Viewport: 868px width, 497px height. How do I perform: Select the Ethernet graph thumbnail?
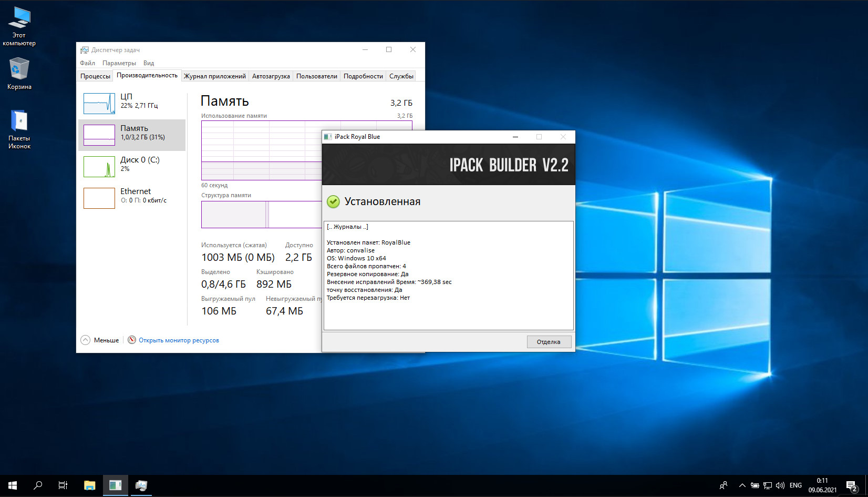(99, 198)
